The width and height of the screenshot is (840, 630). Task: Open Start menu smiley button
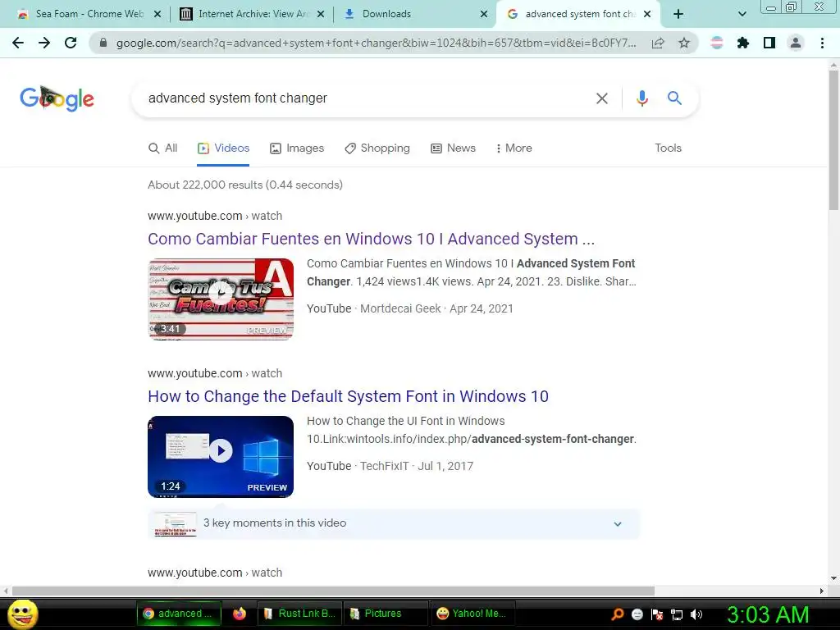[22, 614]
